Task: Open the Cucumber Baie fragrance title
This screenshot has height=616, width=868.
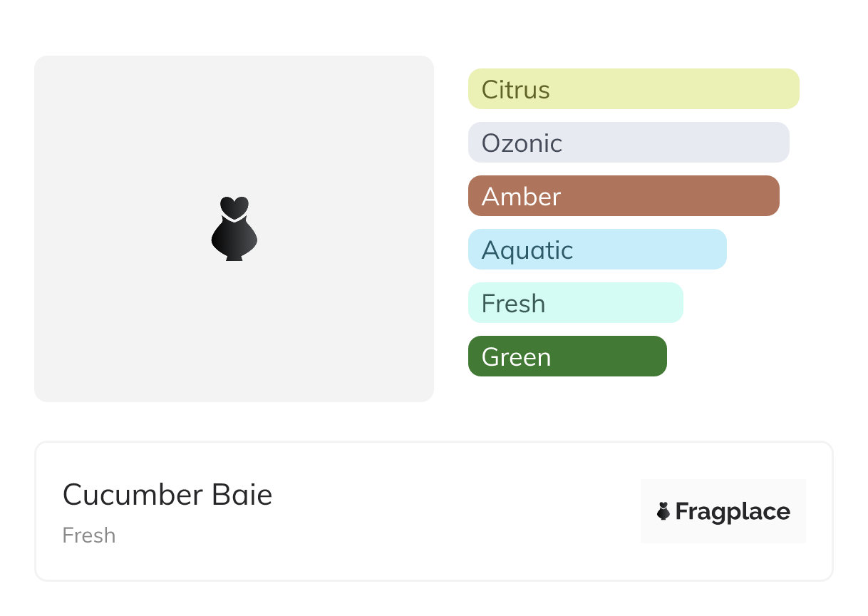Action: (x=167, y=495)
